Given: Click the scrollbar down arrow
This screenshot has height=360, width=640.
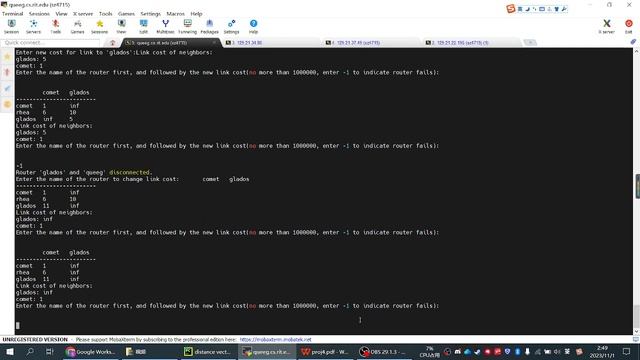Looking at the screenshot, I should 636,331.
